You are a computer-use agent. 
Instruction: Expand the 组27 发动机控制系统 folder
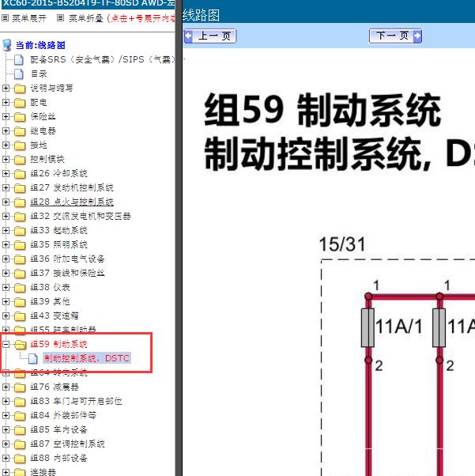coord(6,188)
